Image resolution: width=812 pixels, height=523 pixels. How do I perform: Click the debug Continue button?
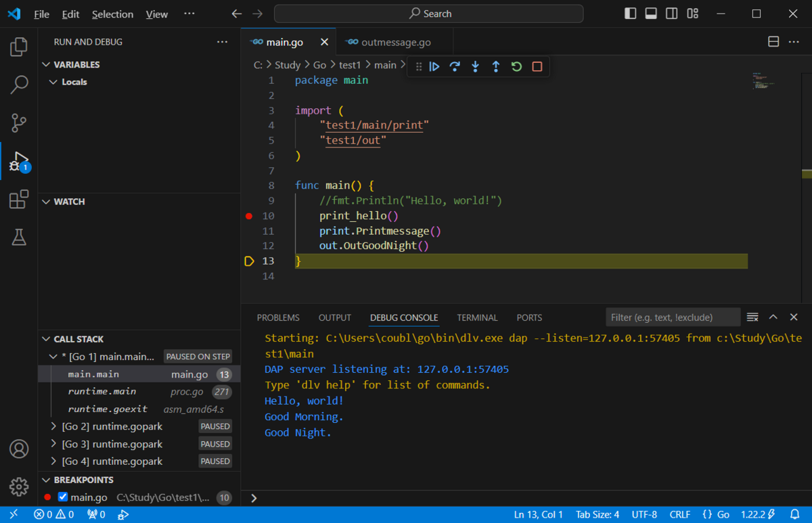[434, 66]
